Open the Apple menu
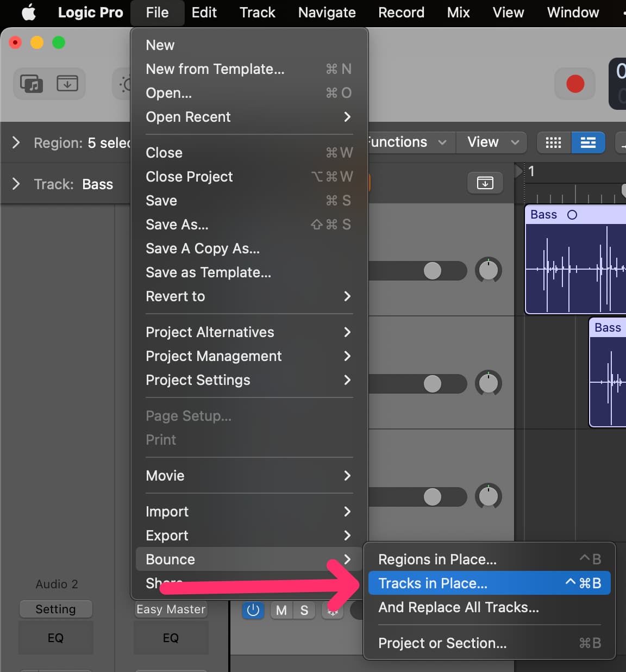This screenshot has width=626, height=672. tap(29, 12)
